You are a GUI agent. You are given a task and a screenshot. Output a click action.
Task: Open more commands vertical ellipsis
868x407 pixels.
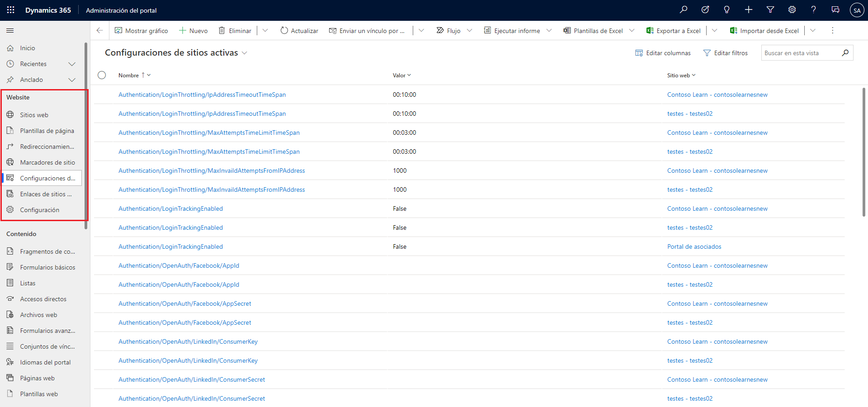pyautogui.click(x=832, y=30)
